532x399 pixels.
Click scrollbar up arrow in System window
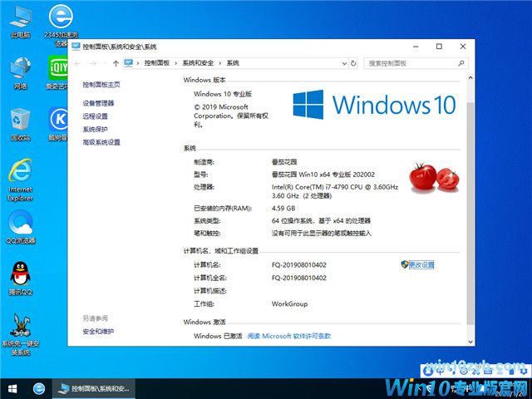coord(470,77)
